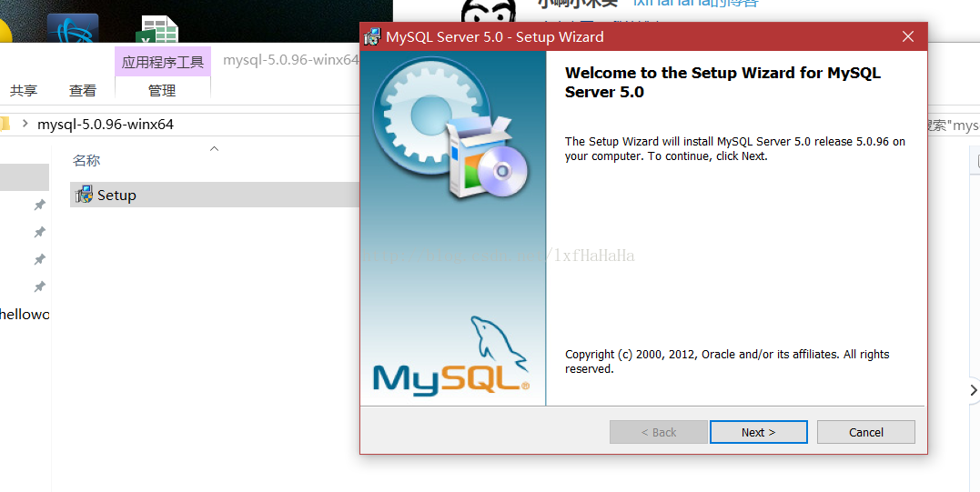Click the 'Welcome to the Setup Wizard' heading
The image size is (980, 492).
point(722,83)
